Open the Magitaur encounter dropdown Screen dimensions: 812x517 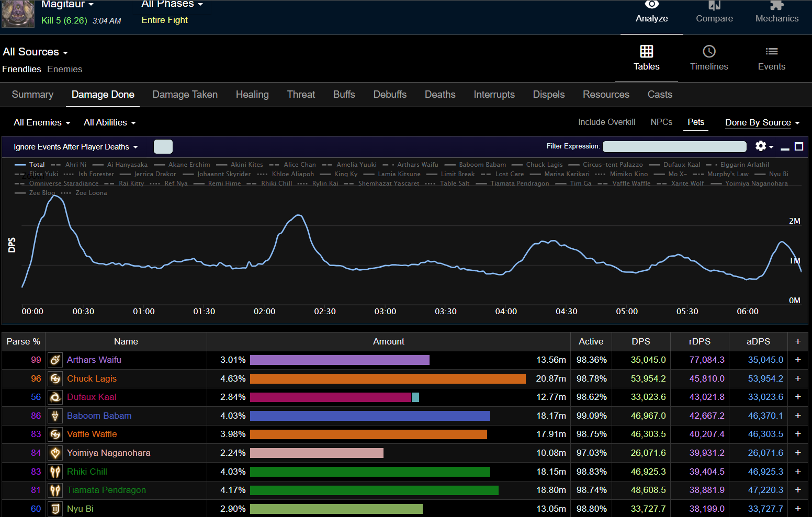click(67, 4)
